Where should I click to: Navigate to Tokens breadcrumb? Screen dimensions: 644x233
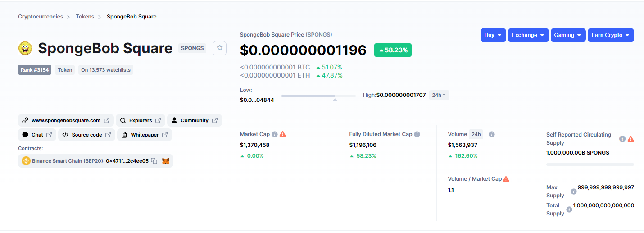[x=85, y=17]
